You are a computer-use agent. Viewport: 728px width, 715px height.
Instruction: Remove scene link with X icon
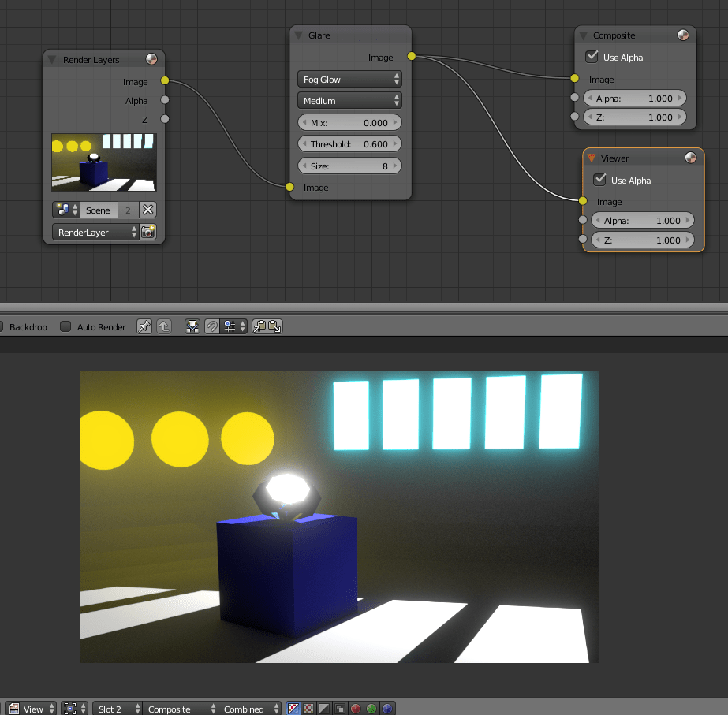click(148, 210)
